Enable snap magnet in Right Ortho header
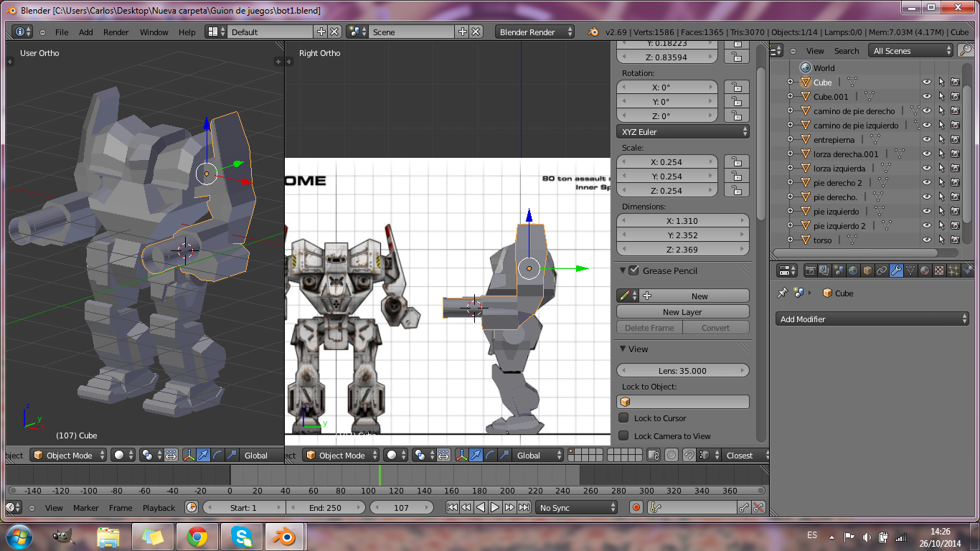The image size is (980, 551). click(x=689, y=456)
